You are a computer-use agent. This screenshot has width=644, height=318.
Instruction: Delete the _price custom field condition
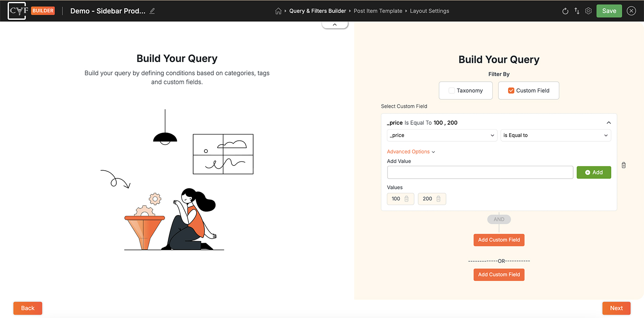(623, 165)
